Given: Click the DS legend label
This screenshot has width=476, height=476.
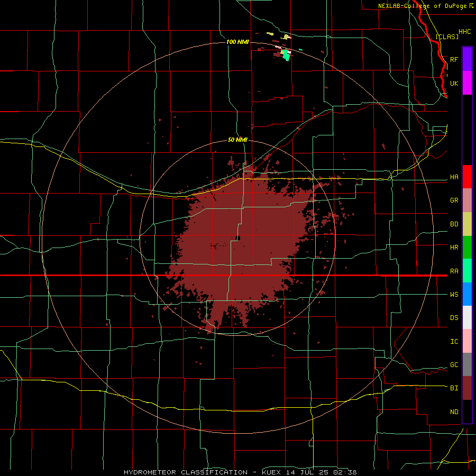Looking at the screenshot, I should [x=454, y=318].
